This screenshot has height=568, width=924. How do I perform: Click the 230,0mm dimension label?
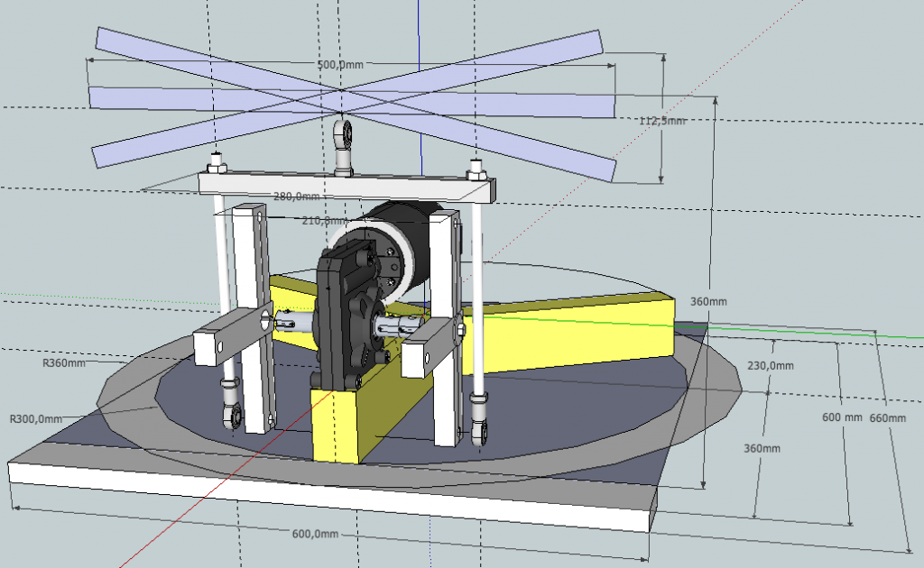click(772, 365)
